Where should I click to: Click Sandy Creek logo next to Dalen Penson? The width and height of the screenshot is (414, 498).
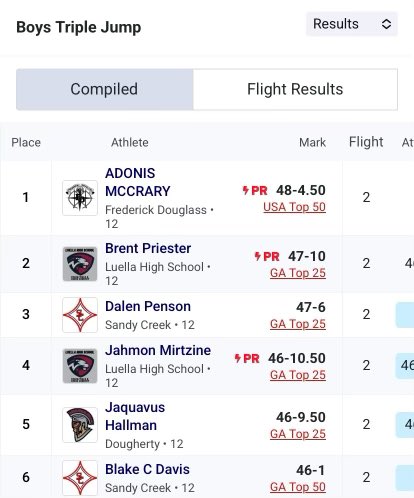[x=80, y=315]
